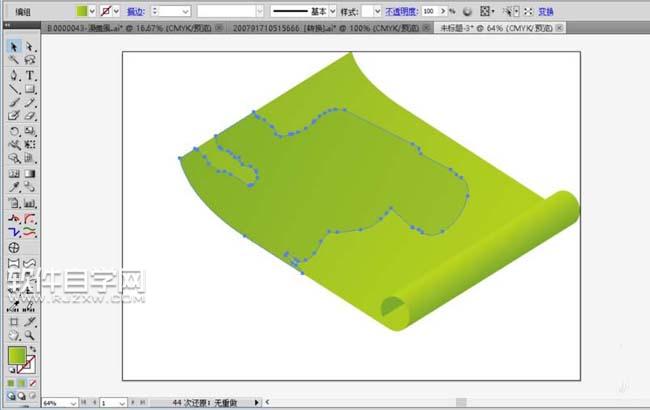This screenshot has height=410, width=650.
Task: Select the Artboard tool
Action: click(14, 322)
